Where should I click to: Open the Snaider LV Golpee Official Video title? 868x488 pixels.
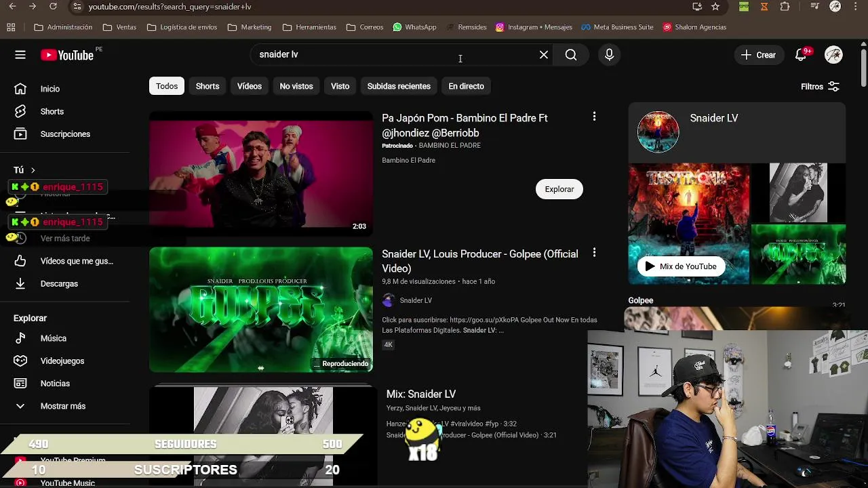point(480,261)
